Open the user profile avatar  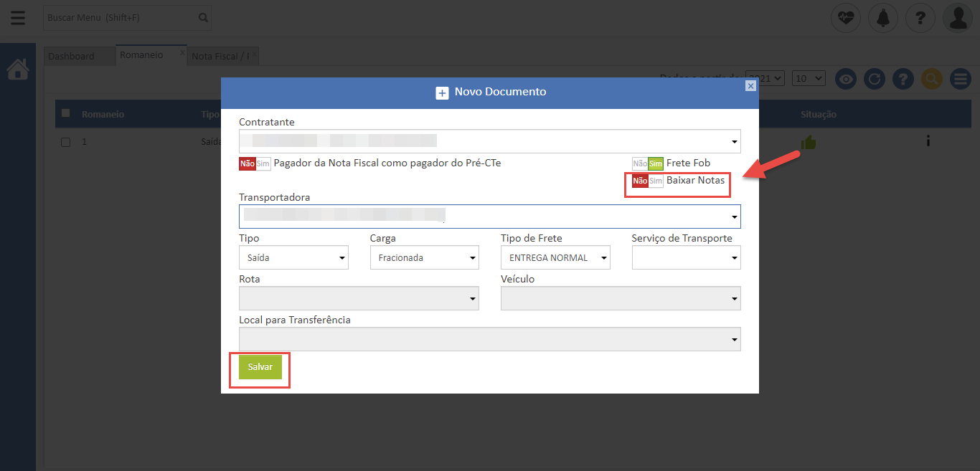(x=958, y=18)
